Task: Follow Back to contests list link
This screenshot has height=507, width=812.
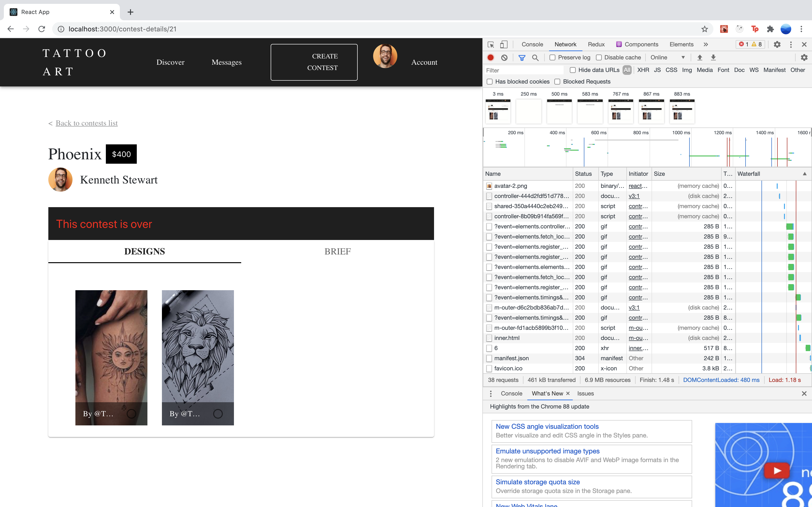Action: coord(87,123)
